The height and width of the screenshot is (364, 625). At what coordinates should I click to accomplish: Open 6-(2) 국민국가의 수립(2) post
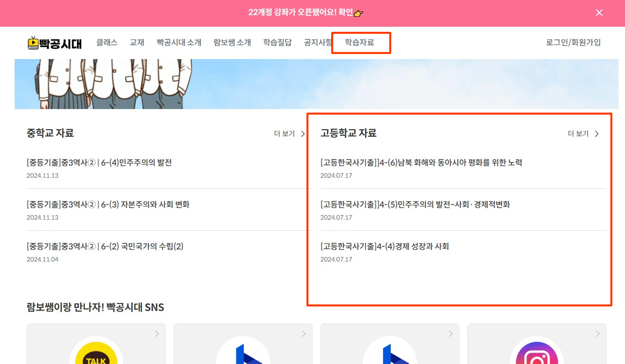(105, 246)
